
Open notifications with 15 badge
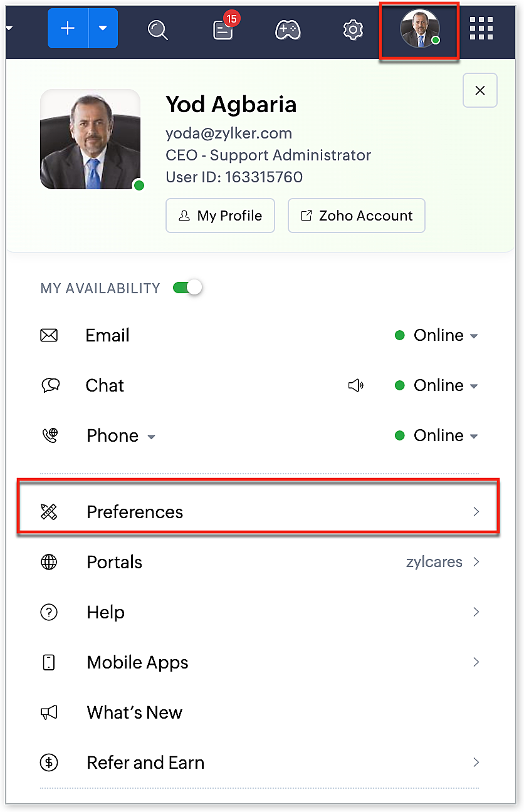coord(223,29)
